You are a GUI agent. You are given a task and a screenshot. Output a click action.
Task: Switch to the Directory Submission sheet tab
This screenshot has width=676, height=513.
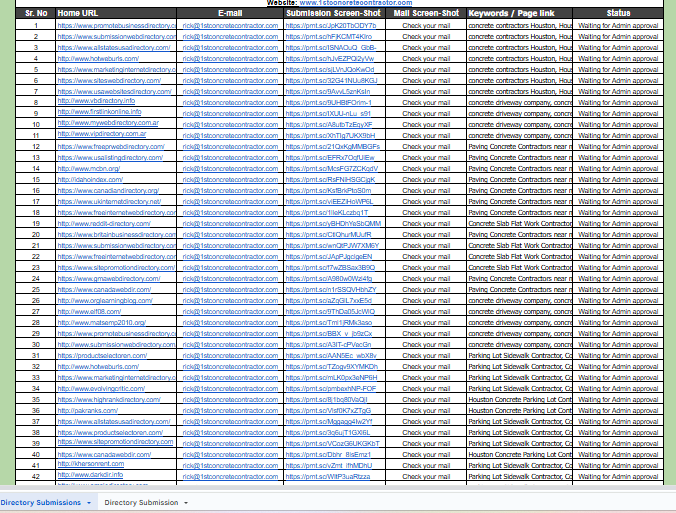[x=140, y=502]
